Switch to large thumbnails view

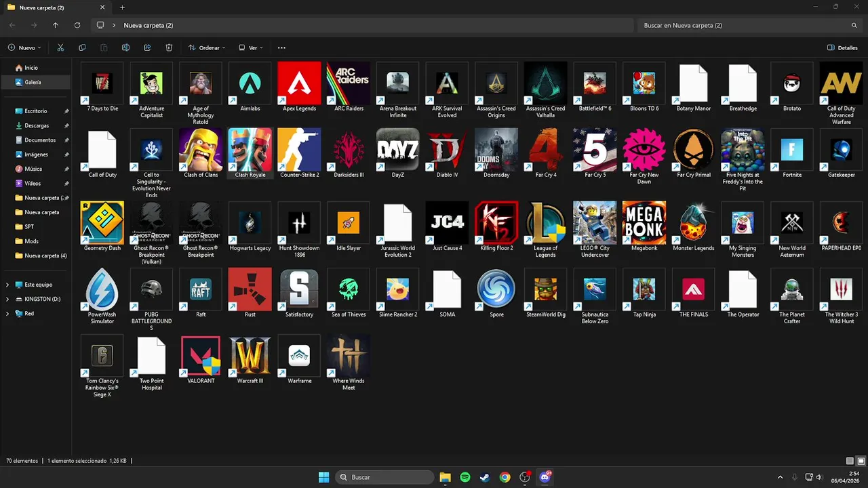tap(861, 461)
